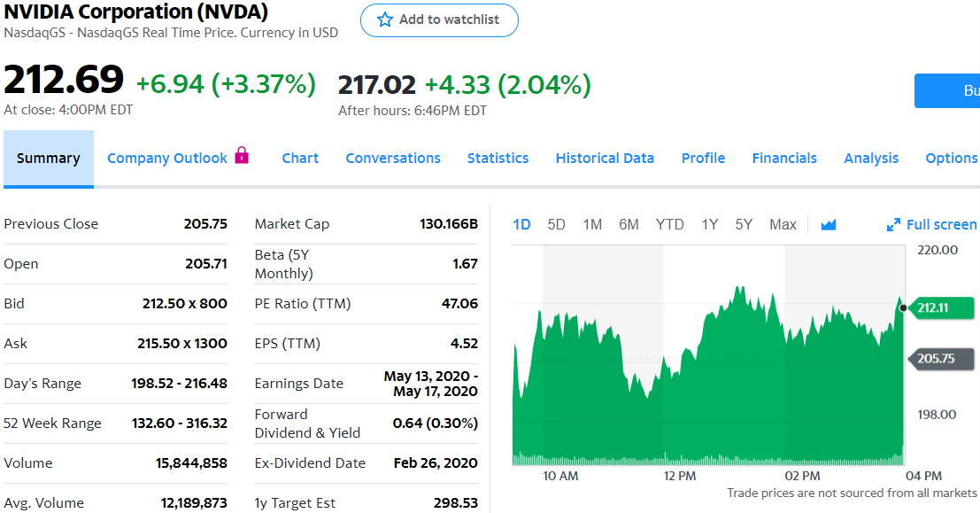Click the star icon in Add to watchlist

pos(384,19)
